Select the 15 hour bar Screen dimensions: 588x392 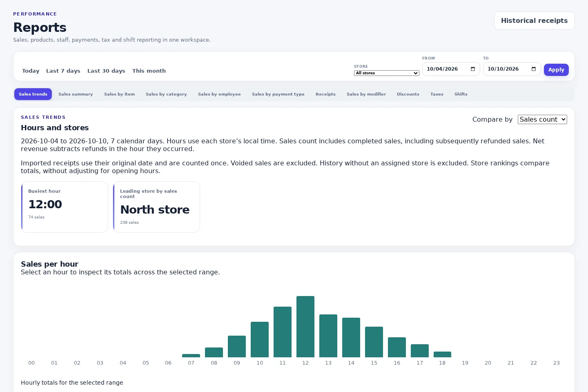click(x=374, y=342)
